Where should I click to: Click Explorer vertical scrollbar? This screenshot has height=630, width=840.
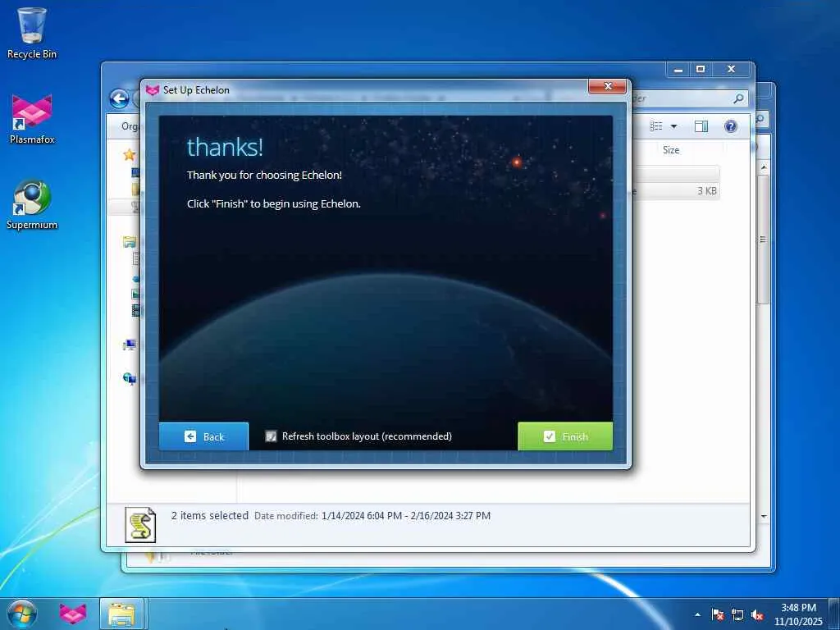tap(764, 240)
